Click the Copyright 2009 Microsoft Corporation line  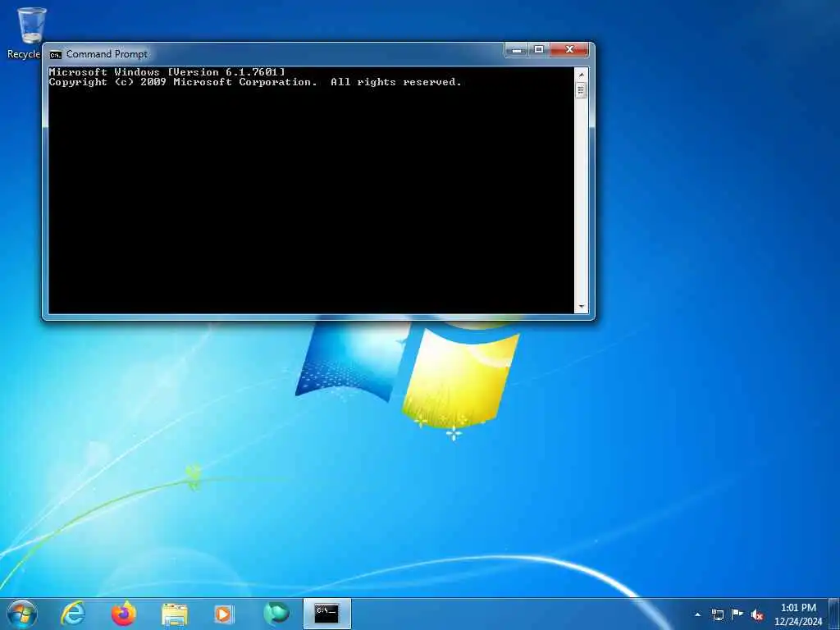(x=255, y=82)
